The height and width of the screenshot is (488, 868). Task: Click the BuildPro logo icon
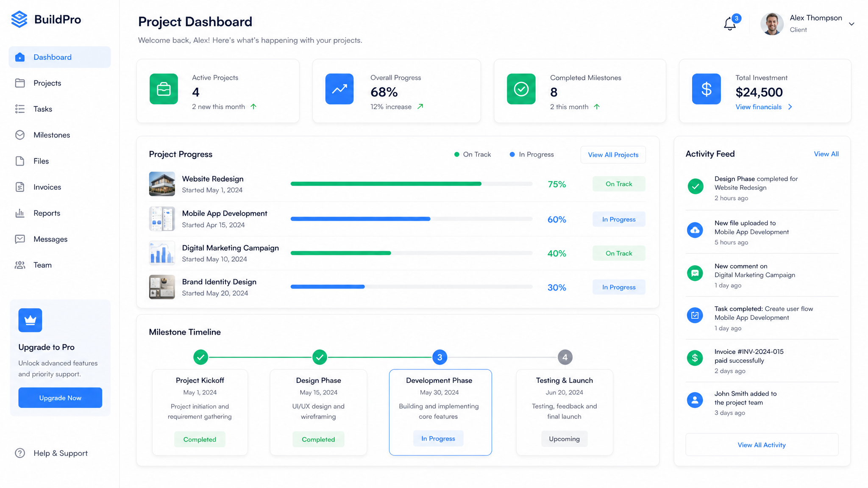19,19
